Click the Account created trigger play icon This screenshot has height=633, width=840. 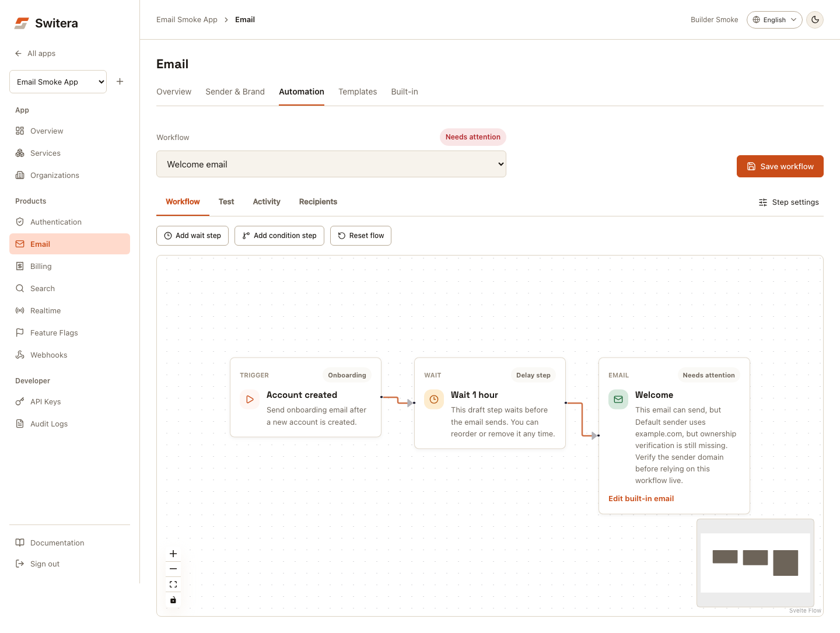(250, 400)
